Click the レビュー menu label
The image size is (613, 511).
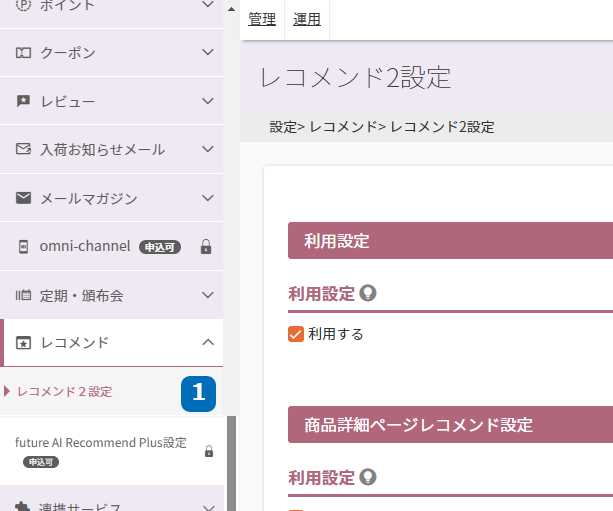[68, 102]
